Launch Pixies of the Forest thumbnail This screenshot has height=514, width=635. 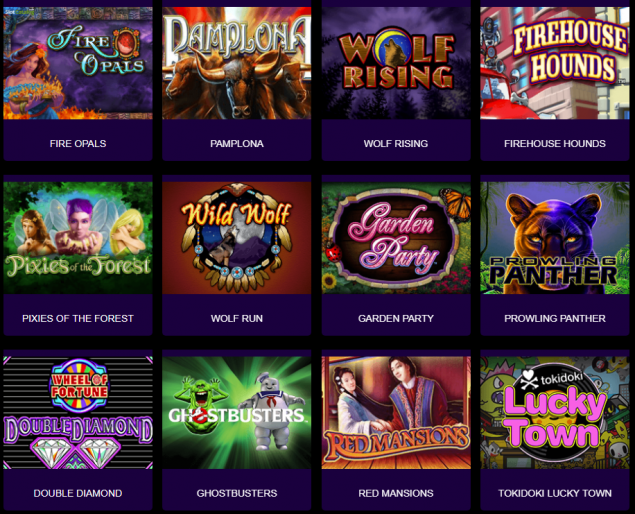(78, 238)
